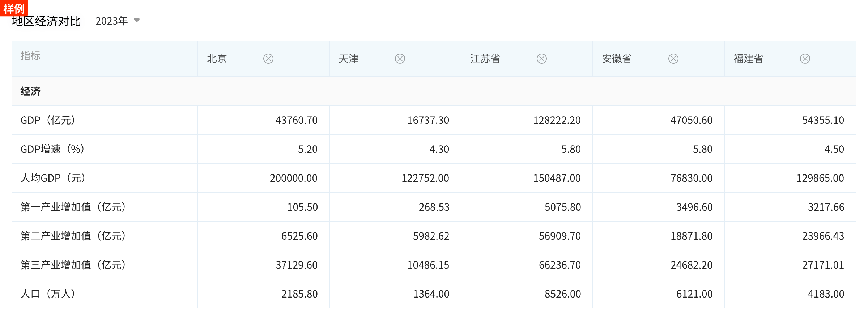Select the 指标 column header
Screen dimensions: 868x320
tap(30, 56)
